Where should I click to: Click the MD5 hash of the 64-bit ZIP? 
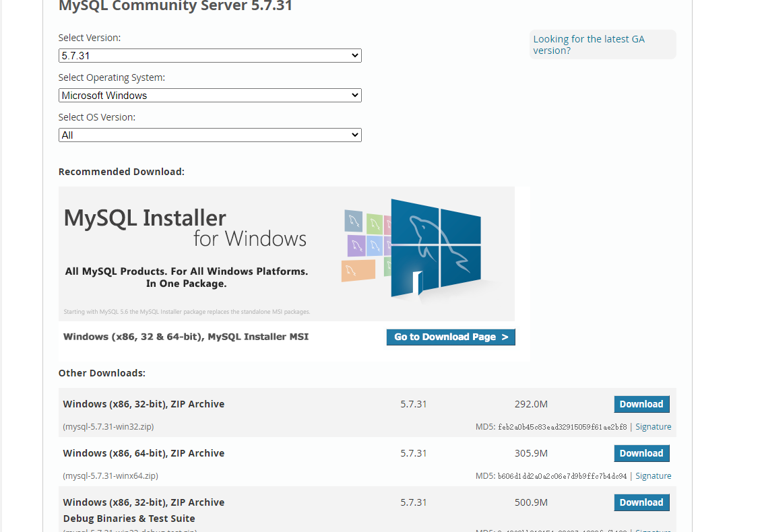(x=563, y=476)
